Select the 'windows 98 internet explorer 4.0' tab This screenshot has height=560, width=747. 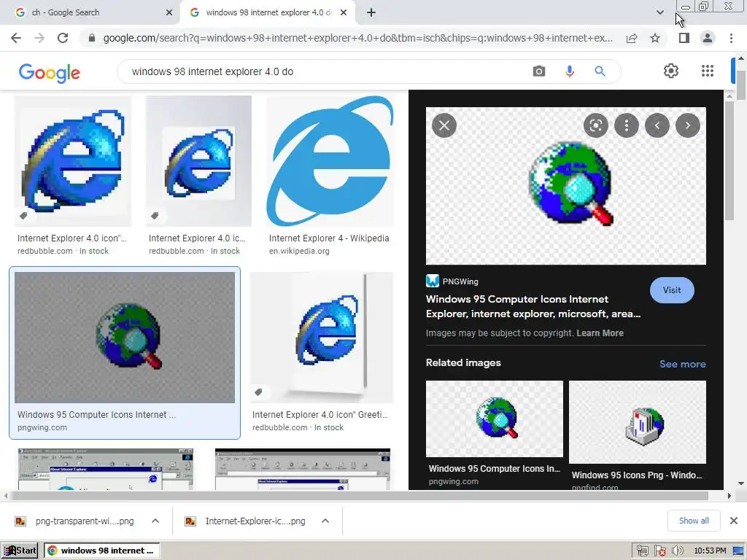pos(268,12)
